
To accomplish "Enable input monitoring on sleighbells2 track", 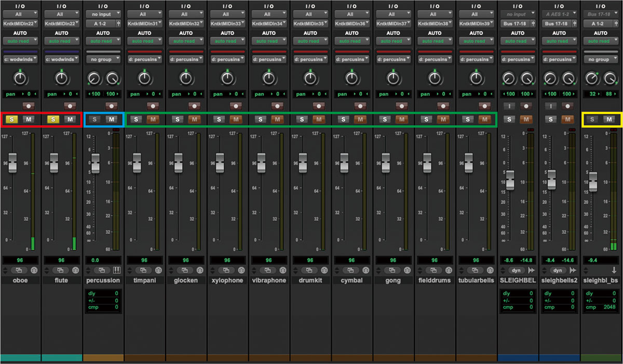I will pos(551,105).
